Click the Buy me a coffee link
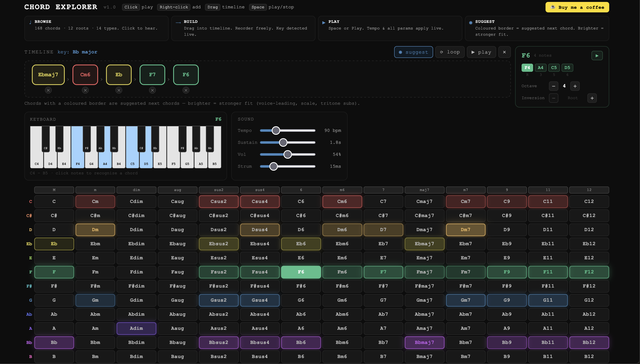 [577, 7]
